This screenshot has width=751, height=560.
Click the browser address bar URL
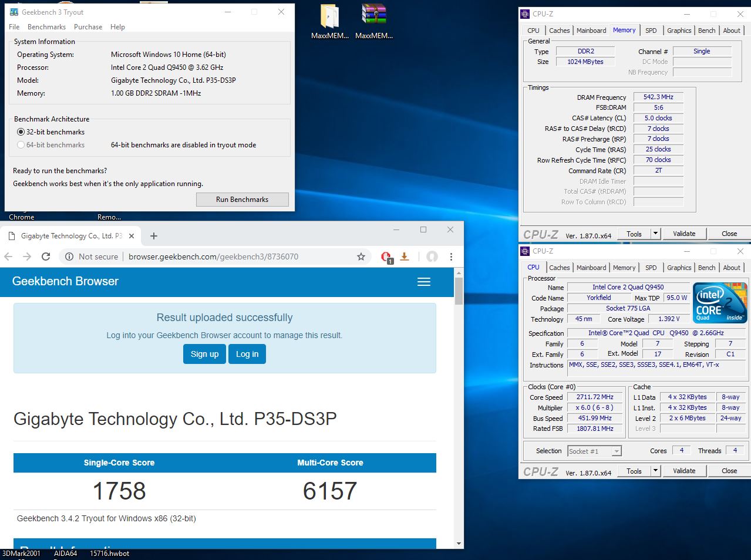click(213, 257)
